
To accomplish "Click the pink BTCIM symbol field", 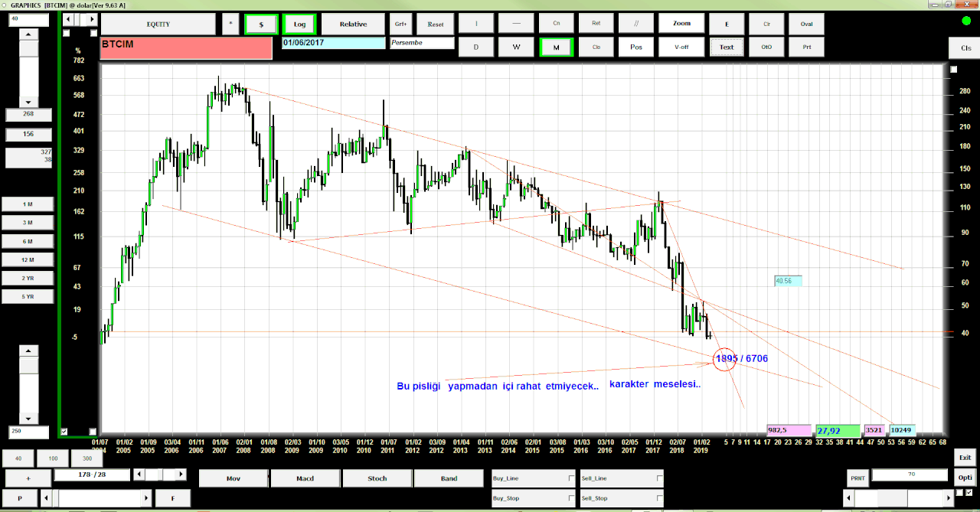I will [x=186, y=48].
